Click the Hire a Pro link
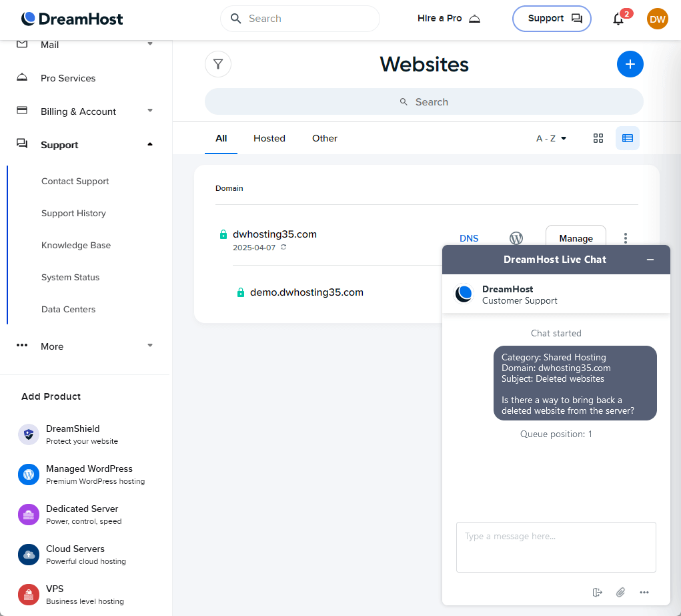 pyautogui.click(x=449, y=18)
